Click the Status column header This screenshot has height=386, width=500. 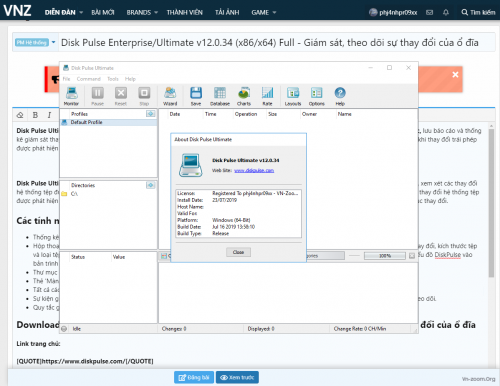tap(78, 257)
